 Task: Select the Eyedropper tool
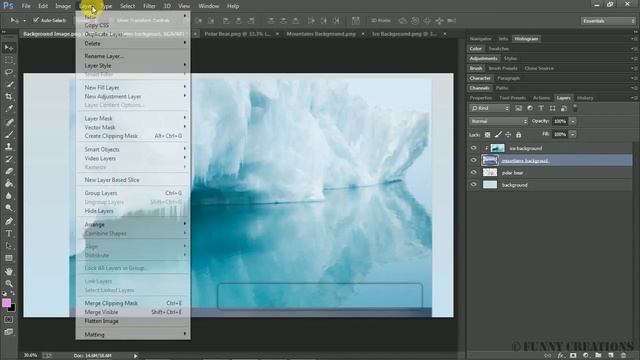(9, 109)
